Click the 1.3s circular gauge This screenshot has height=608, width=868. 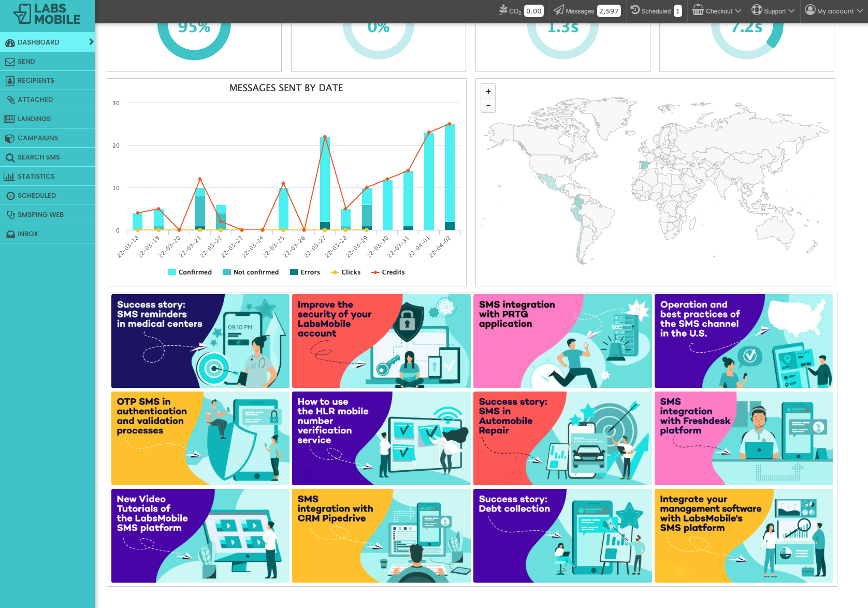(x=563, y=41)
